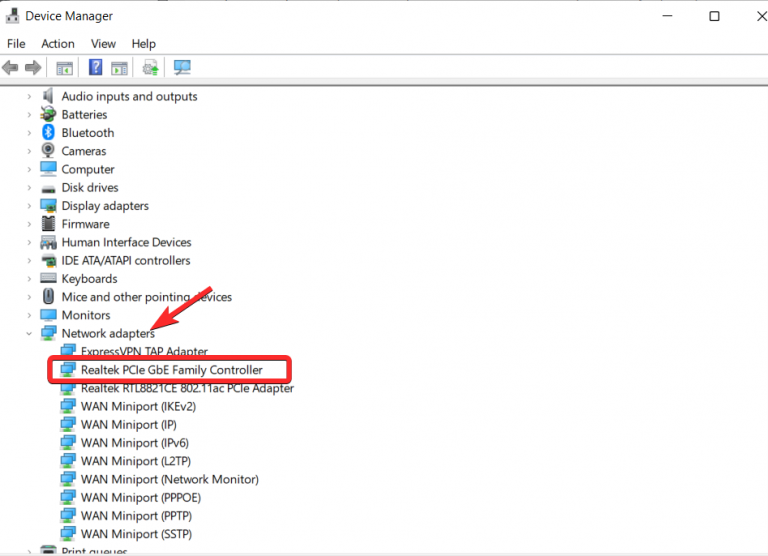
Task: Expand the Bluetooth category
Action: [x=29, y=133]
